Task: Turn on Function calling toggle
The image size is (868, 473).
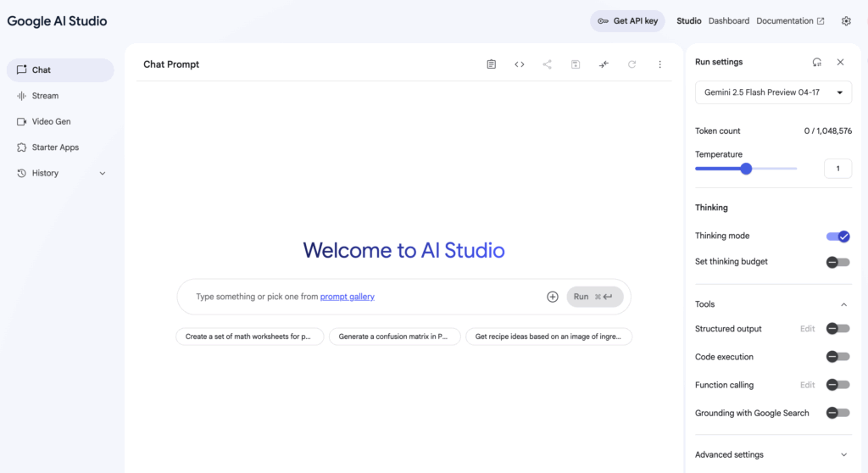Action: (x=838, y=384)
